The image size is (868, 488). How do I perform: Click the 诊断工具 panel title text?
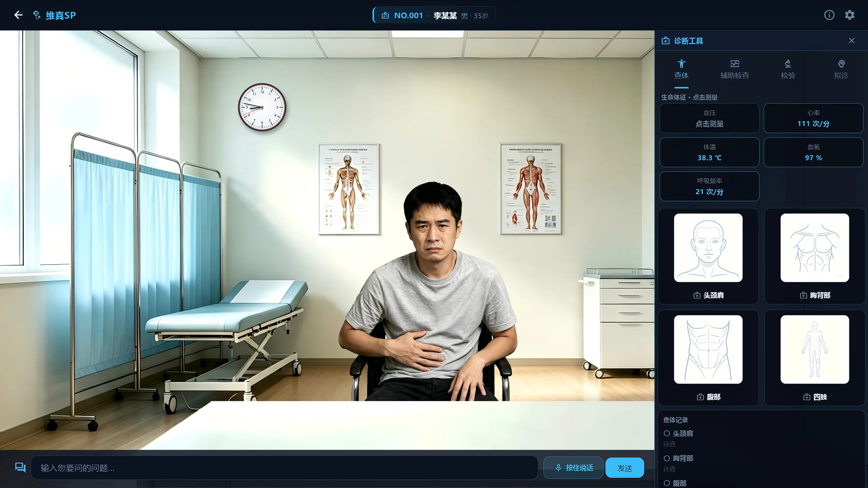(x=688, y=41)
